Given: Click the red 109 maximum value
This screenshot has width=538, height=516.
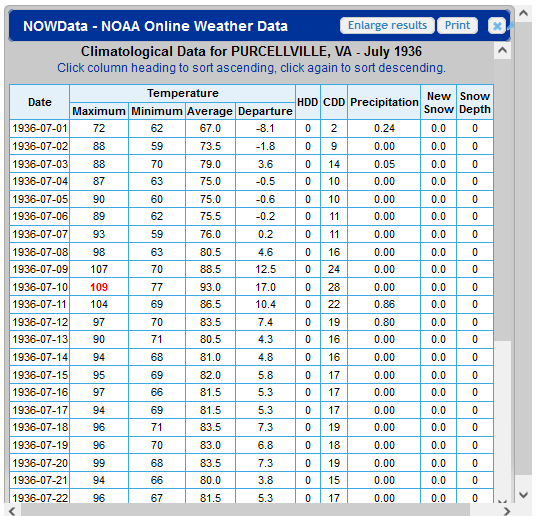Looking at the screenshot, I should (99, 287).
